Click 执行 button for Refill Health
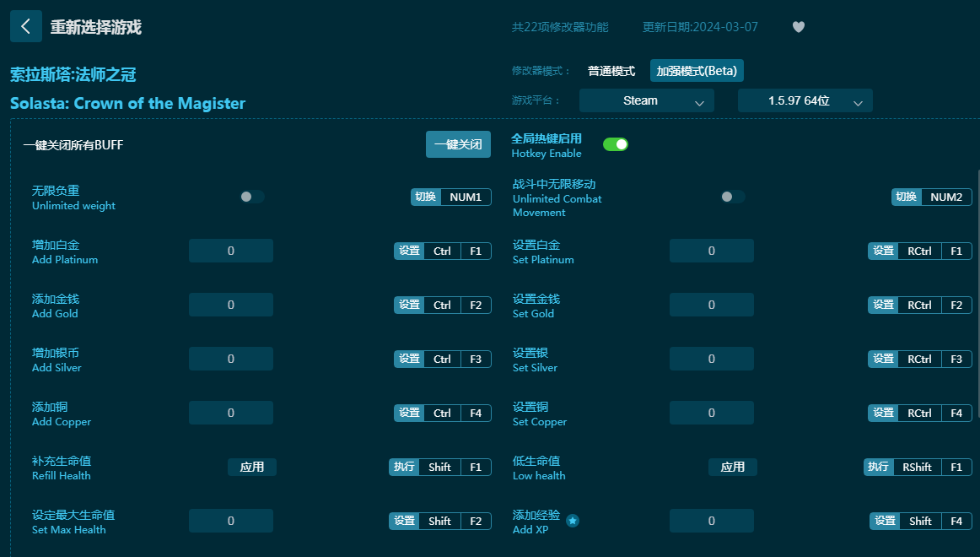 click(x=404, y=467)
